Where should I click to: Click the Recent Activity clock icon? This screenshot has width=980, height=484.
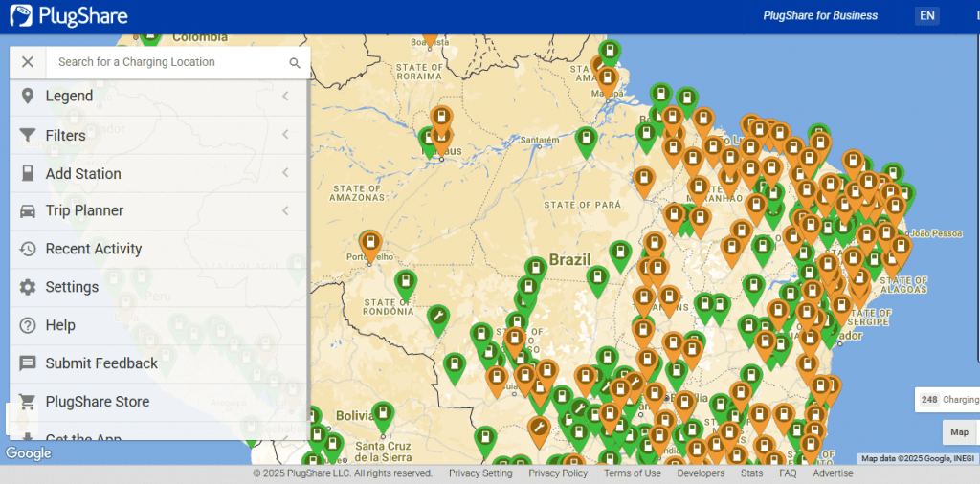27,249
